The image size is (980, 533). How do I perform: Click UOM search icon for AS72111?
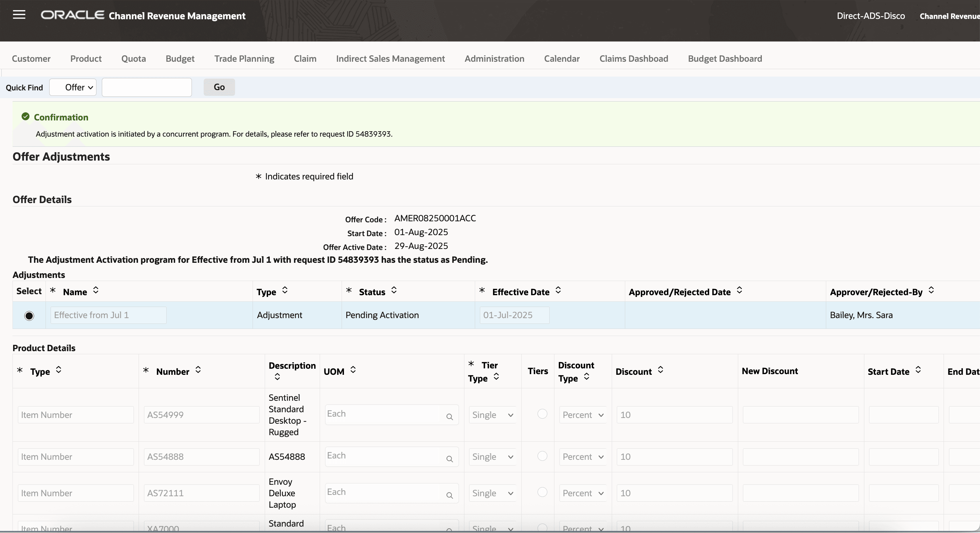pyautogui.click(x=449, y=495)
